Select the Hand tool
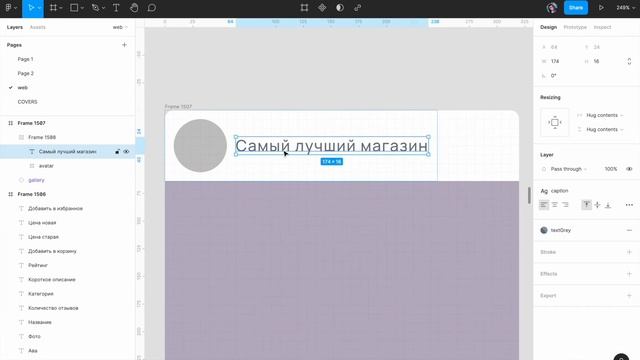 (134, 8)
